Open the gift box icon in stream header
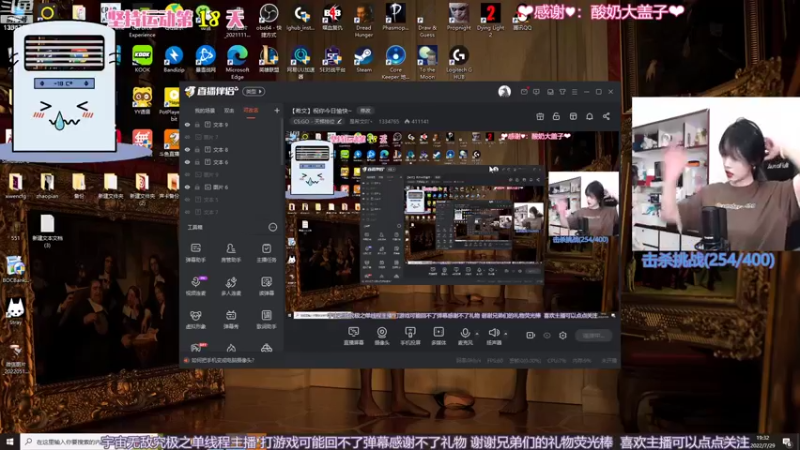The width and height of the screenshot is (800, 450). (540, 116)
